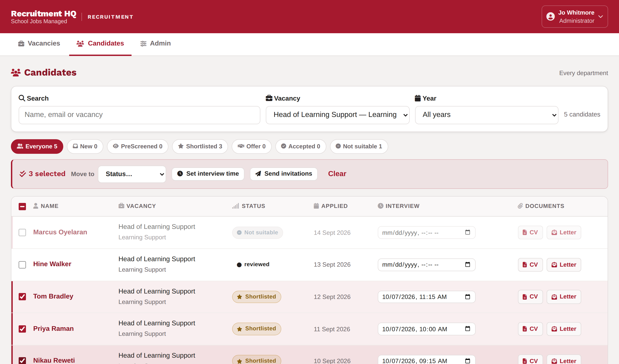Filter by Accepted 0 status

point(301,146)
